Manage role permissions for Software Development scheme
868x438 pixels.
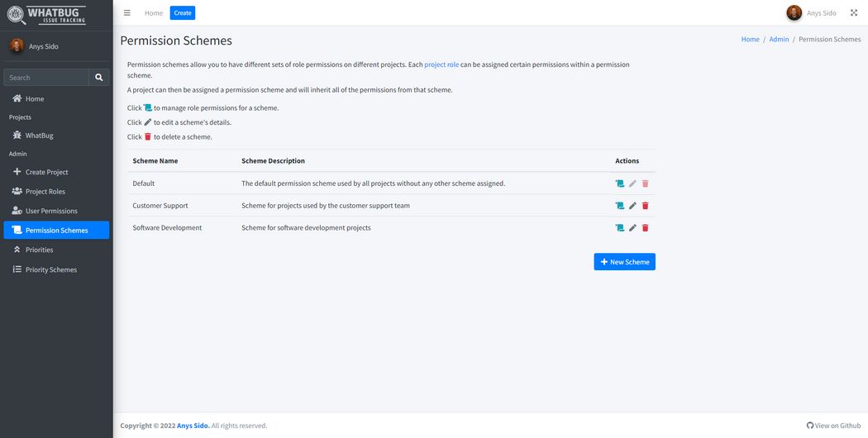619,228
